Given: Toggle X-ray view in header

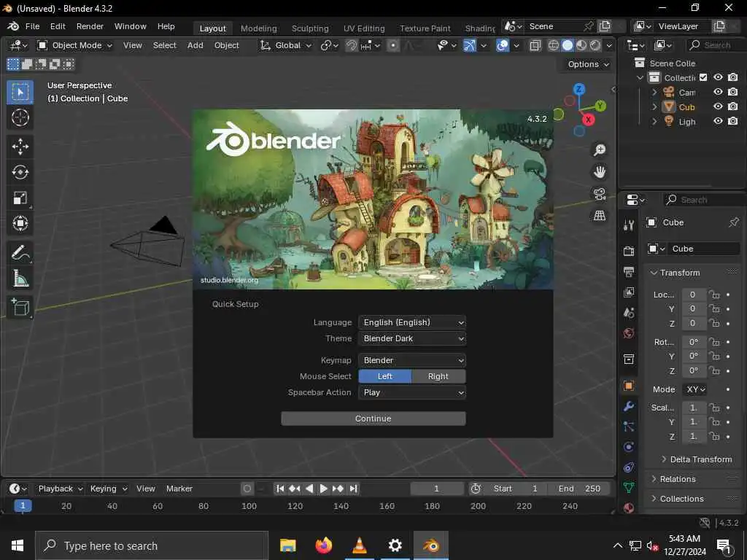Looking at the screenshot, I should (535, 45).
